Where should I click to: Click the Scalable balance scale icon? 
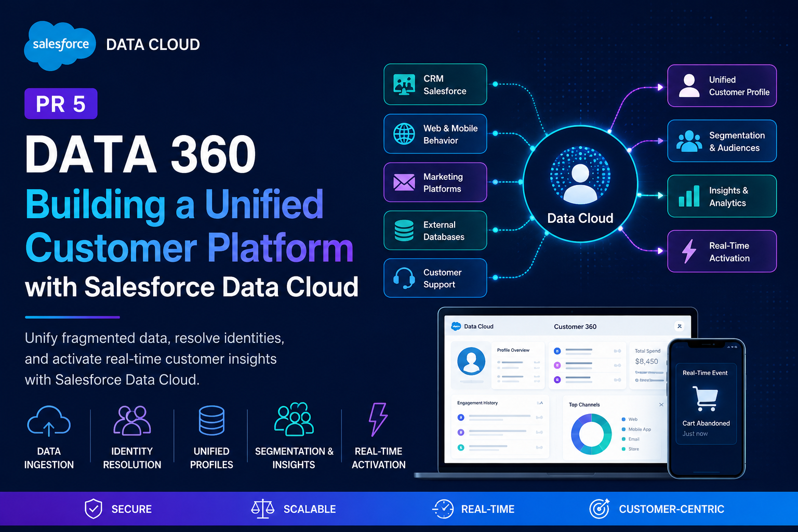click(x=263, y=509)
